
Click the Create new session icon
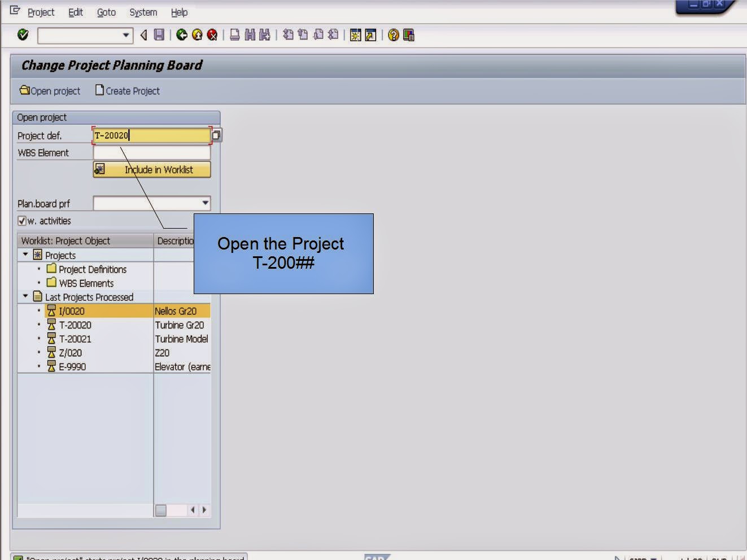[x=355, y=35]
